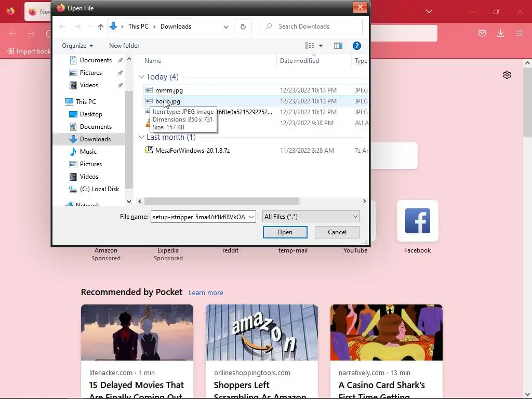Click New folder button

pyautogui.click(x=124, y=46)
